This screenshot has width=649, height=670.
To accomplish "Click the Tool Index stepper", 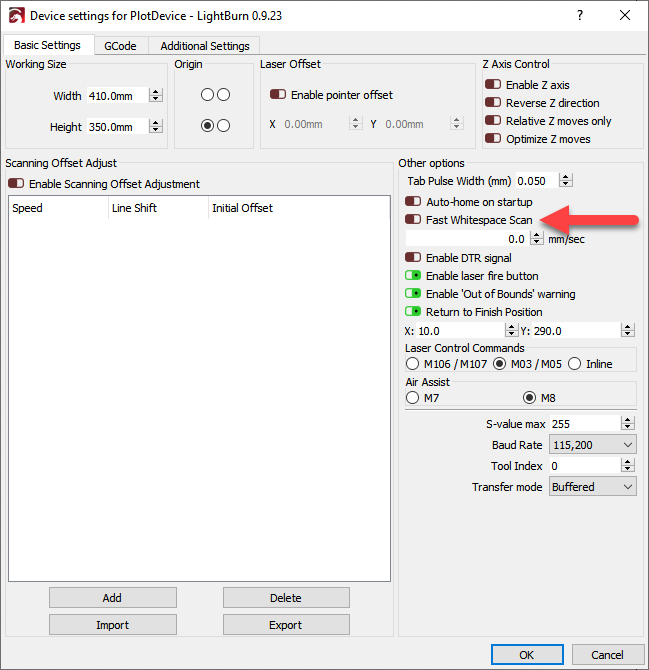I will click(628, 465).
